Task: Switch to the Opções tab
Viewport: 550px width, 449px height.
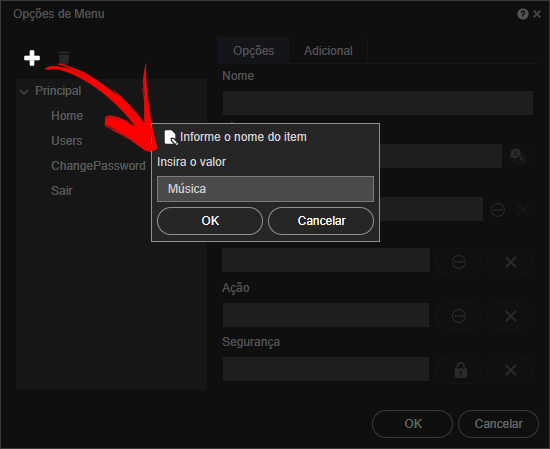Action: click(254, 51)
